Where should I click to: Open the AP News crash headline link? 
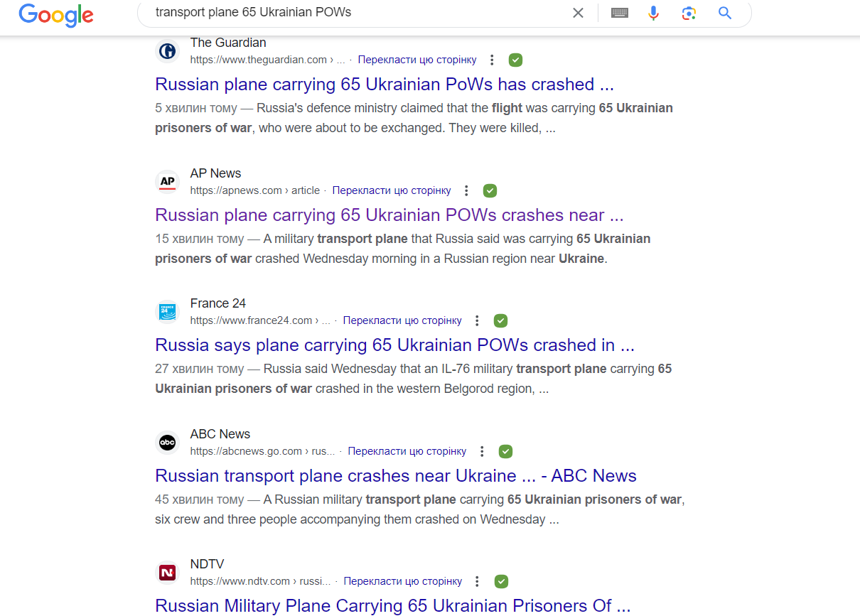[x=389, y=215]
